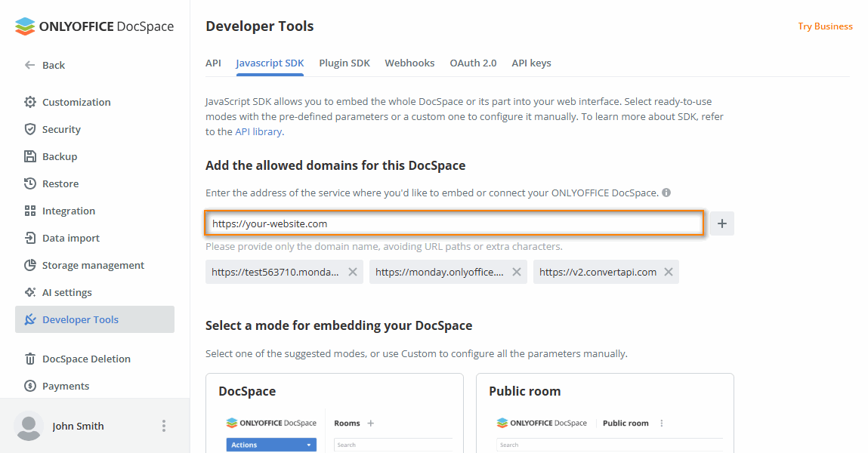
Task: Open John Smith's three-dot user menu
Action: click(x=164, y=426)
